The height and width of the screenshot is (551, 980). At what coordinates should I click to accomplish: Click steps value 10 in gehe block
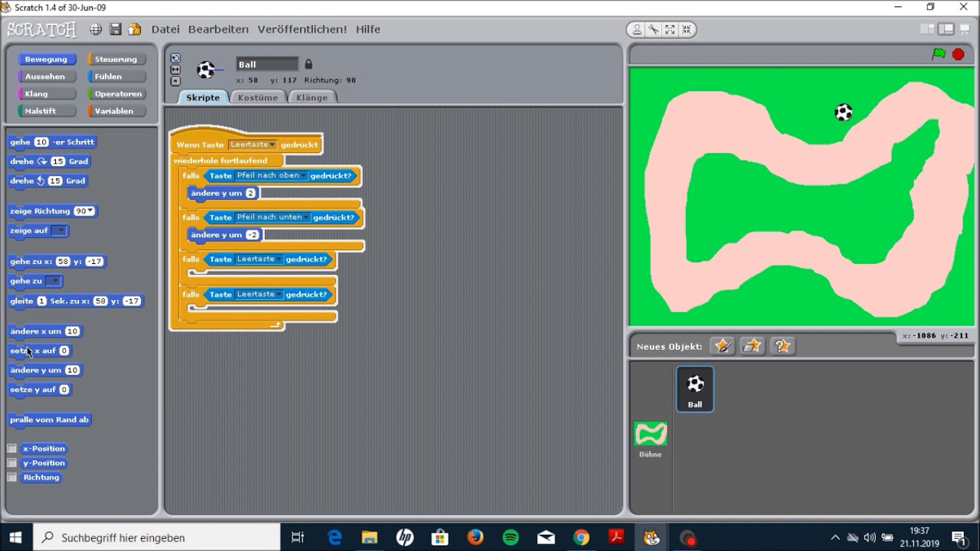click(41, 142)
